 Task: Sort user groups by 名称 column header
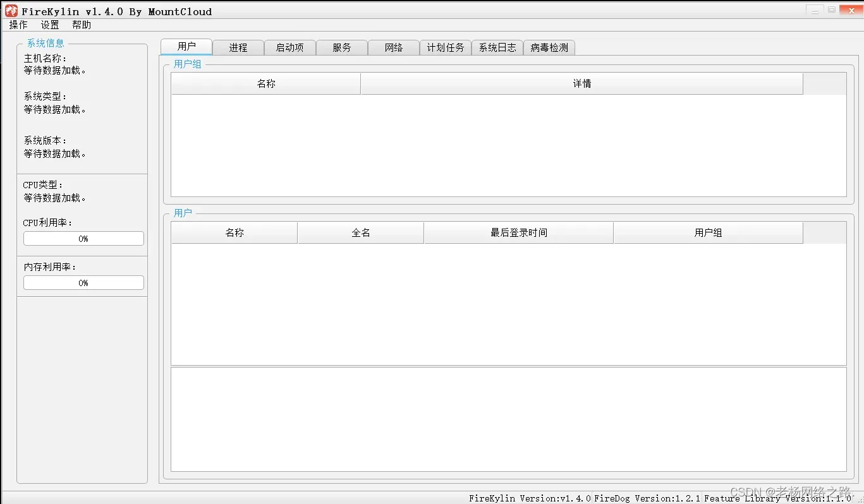point(266,83)
